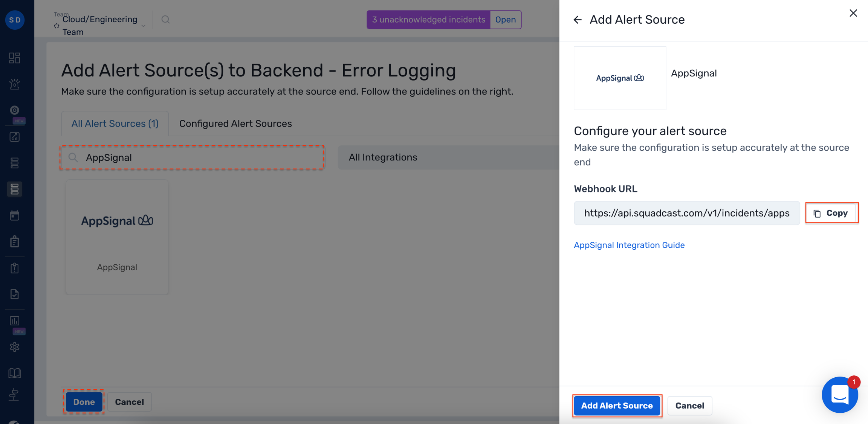Click the copy clipboard icon beside Copy

817,214
